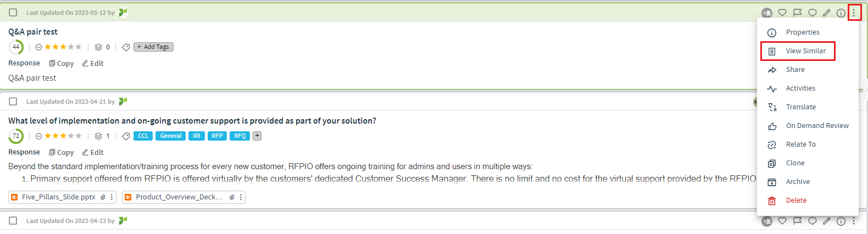Screen dimensions: 868x234
Task: Click the heart icon in the bottom entry
Action: click(782, 221)
